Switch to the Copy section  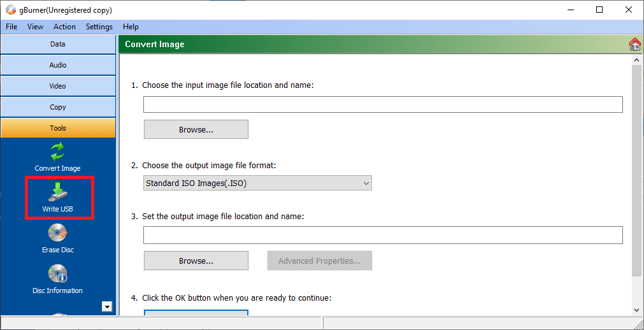(58, 107)
